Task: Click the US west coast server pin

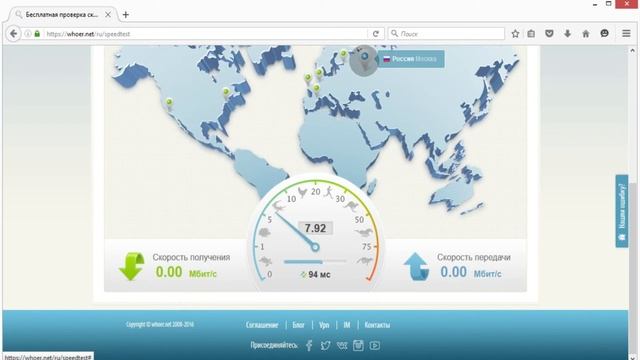Action: coord(169,104)
